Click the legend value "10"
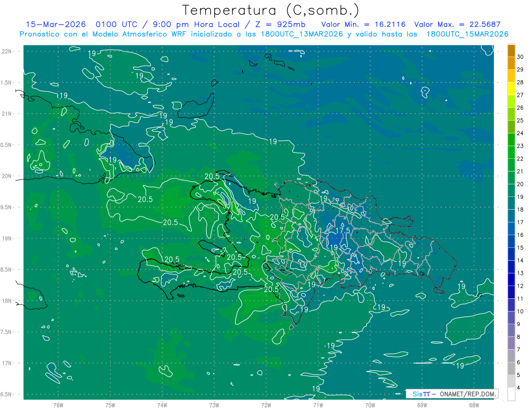Image resolution: width=532 pixels, height=411 pixels. (520, 311)
